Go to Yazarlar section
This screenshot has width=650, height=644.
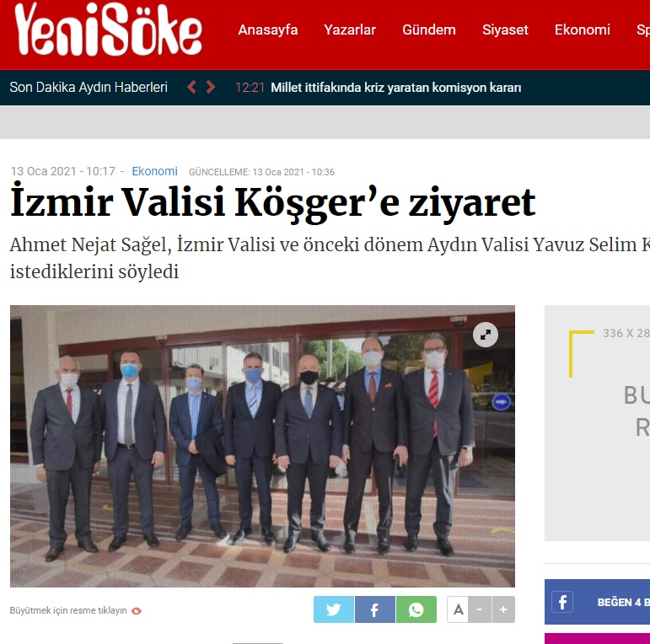point(350,30)
